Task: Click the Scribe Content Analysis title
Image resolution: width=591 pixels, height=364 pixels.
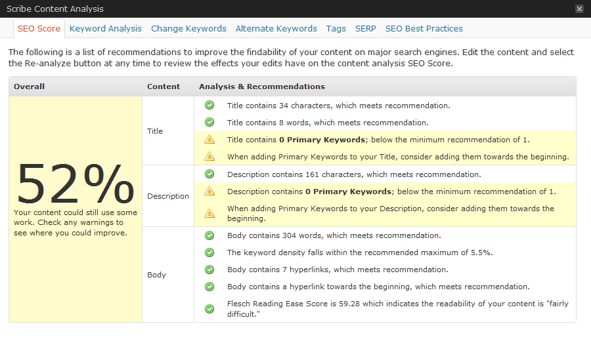Action: pyautogui.click(x=55, y=9)
